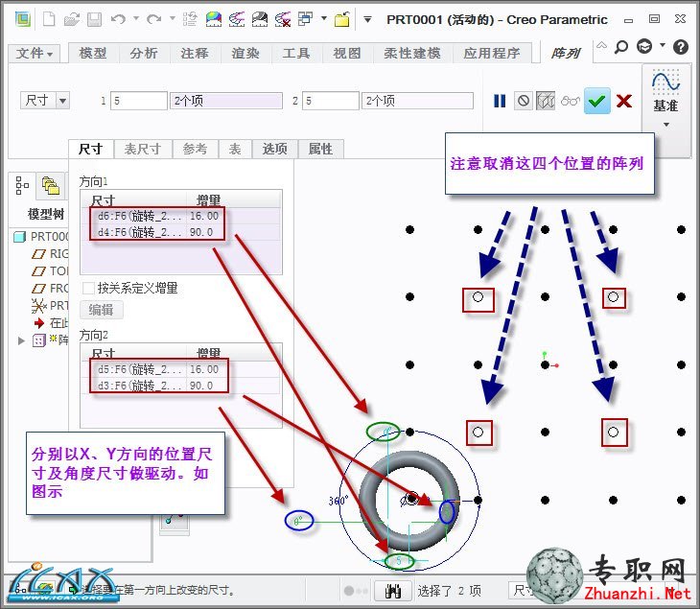Toggle the attached geometry preview icon

(x=546, y=101)
